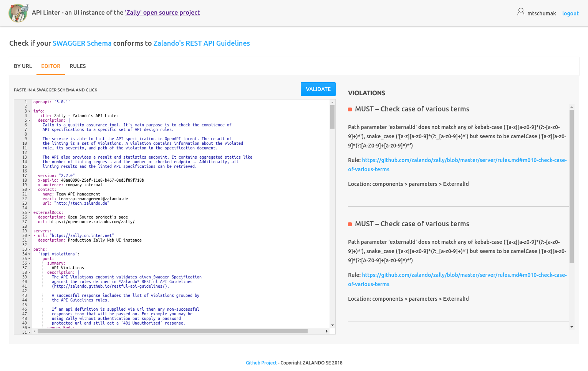Collapse the post block at line 35
Viewport: 588px width, 371px height.
pyautogui.click(x=29, y=259)
